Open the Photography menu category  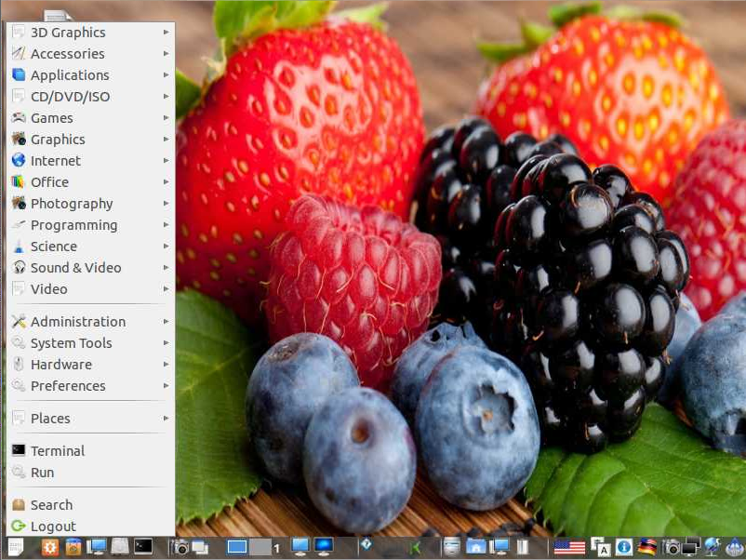tap(90, 203)
